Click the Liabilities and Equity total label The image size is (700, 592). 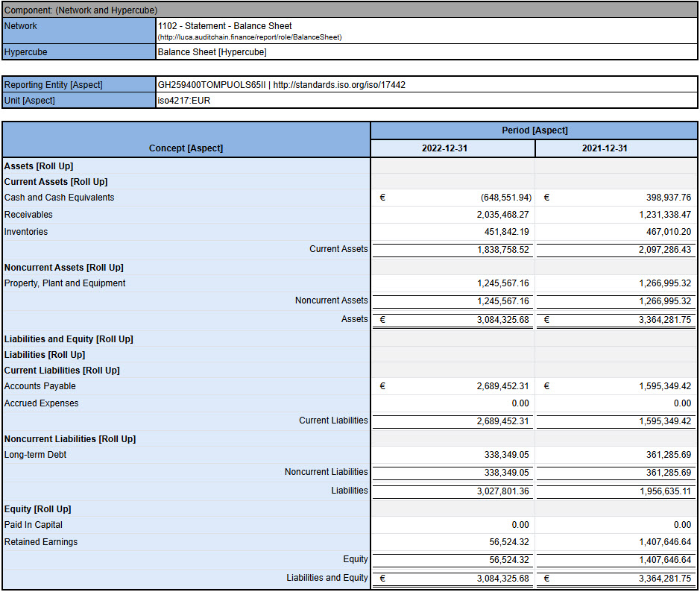click(327, 578)
